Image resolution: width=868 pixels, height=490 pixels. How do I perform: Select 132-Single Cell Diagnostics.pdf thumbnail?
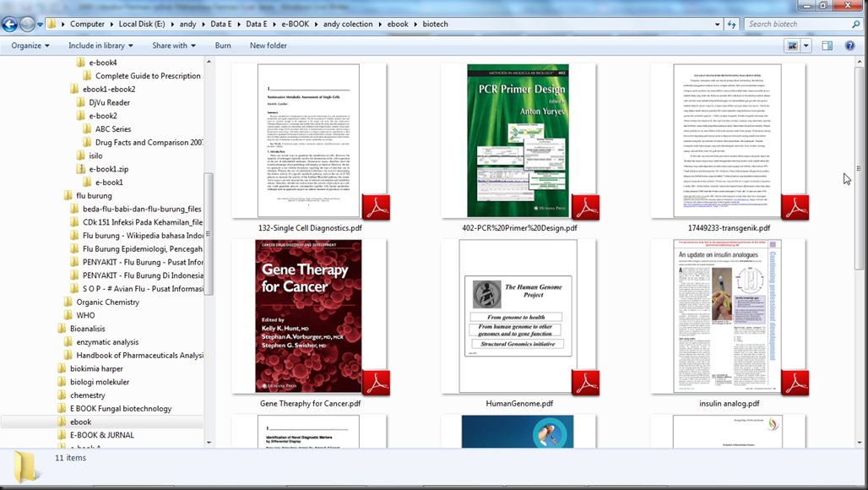click(308, 140)
